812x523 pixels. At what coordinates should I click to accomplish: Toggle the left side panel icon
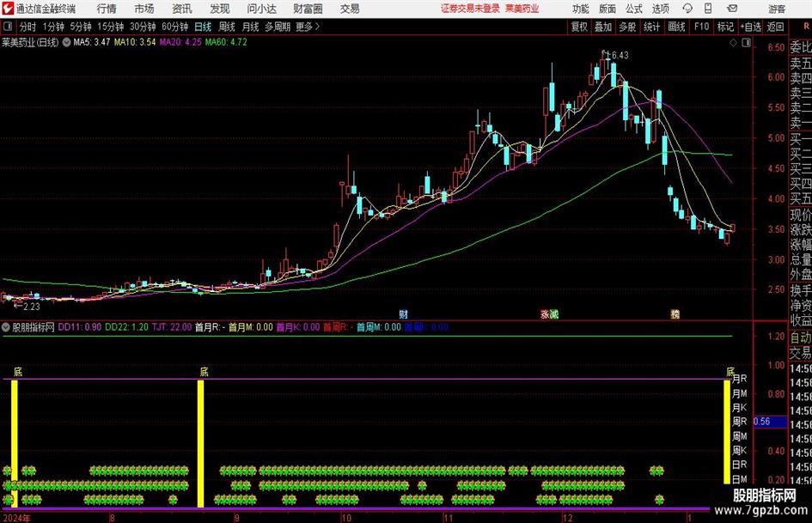tap(8, 27)
